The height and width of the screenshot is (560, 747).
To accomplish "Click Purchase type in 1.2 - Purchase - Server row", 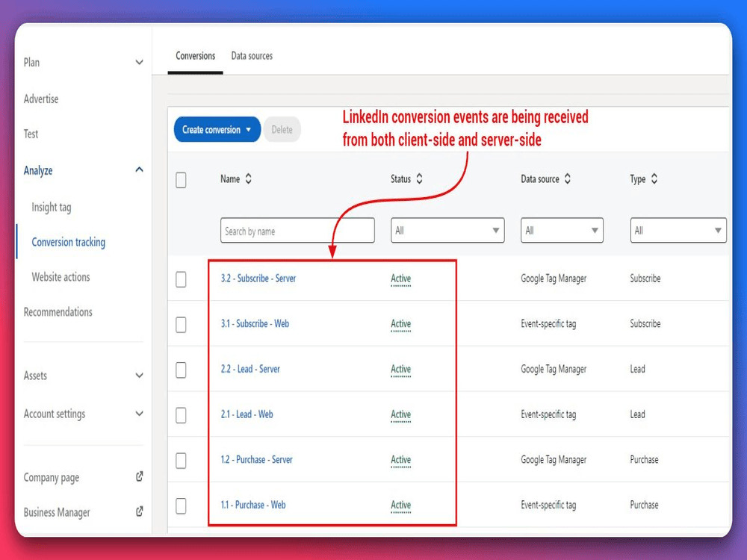I will coord(644,459).
